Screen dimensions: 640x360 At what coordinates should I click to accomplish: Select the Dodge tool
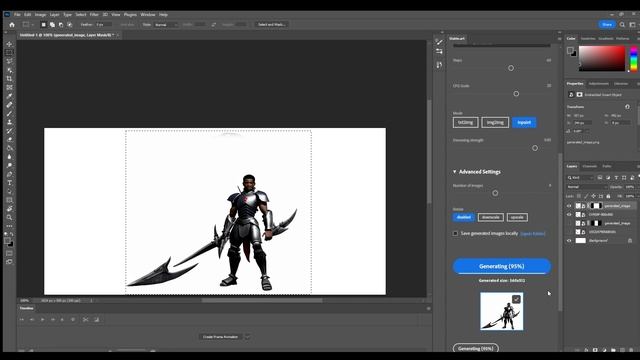9,166
